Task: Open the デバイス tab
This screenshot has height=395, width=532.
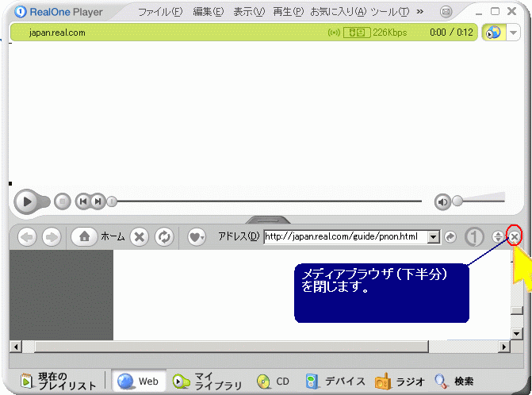Action: tap(335, 382)
